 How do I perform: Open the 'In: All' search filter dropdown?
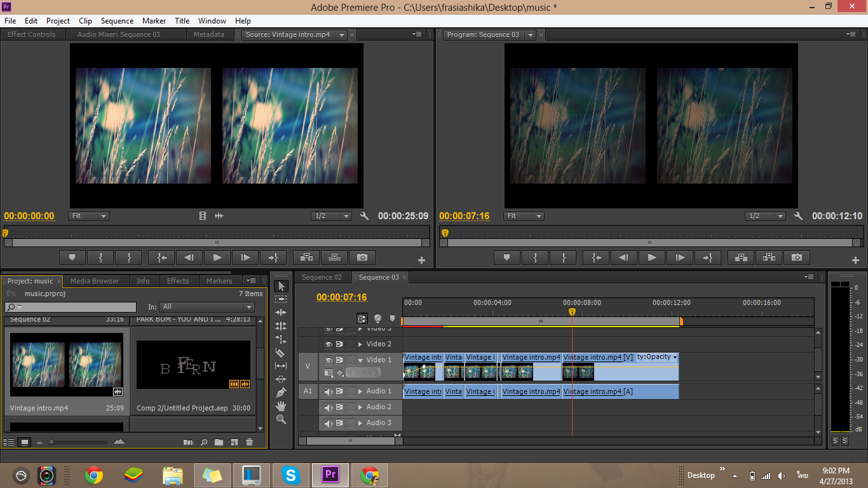(x=207, y=307)
